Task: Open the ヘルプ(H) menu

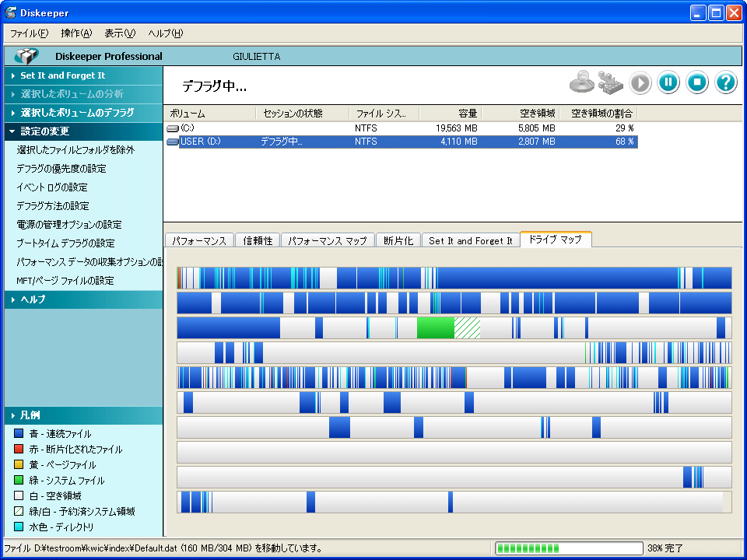Action: pyautogui.click(x=165, y=33)
